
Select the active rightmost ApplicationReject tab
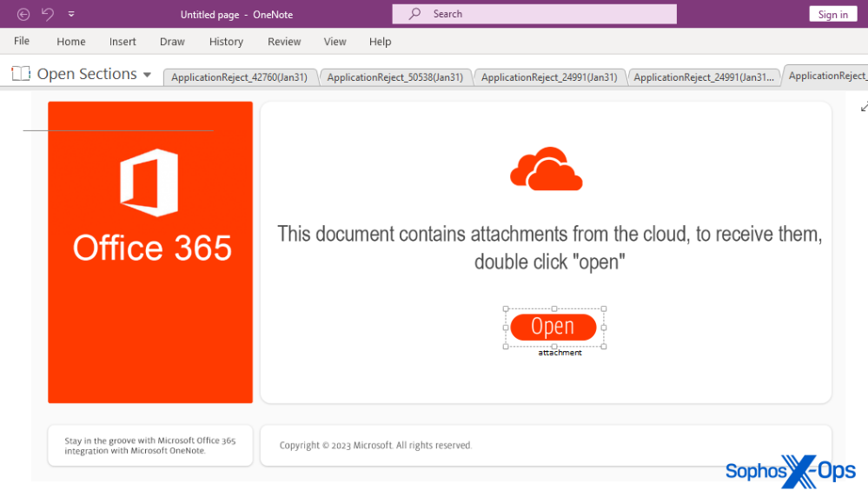click(826, 76)
